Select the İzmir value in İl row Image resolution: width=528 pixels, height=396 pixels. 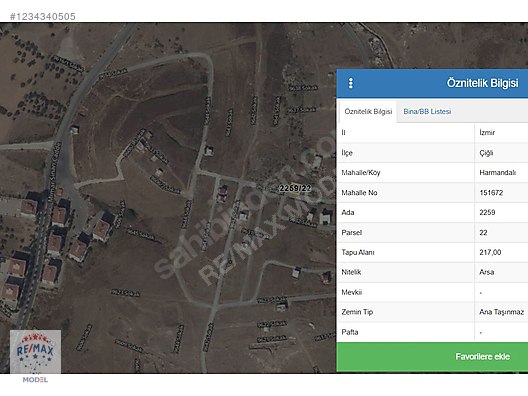pyautogui.click(x=487, y=133)
